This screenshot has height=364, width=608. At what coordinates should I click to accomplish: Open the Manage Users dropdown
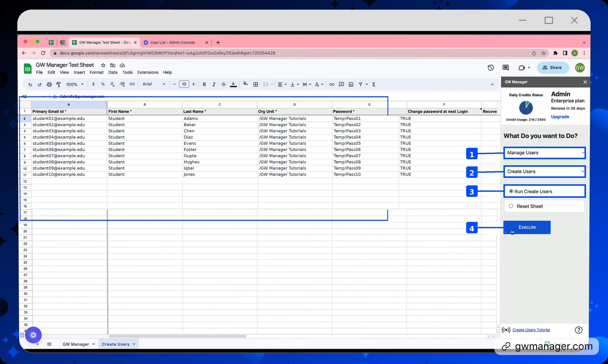tap(545, 153)
